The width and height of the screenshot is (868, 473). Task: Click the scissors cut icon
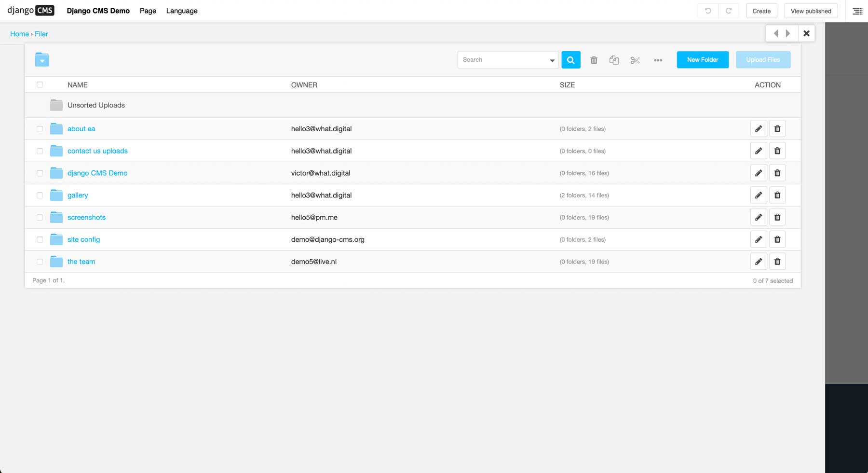(x=635, y=60)
